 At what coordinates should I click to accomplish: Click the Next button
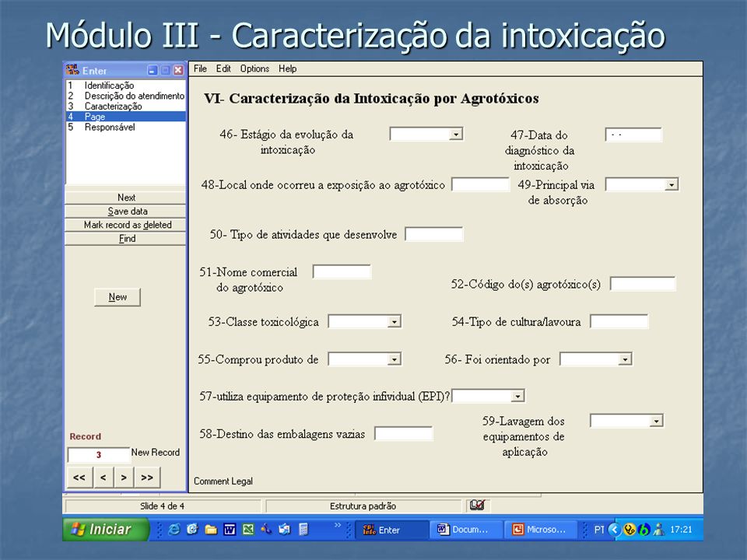125,197
